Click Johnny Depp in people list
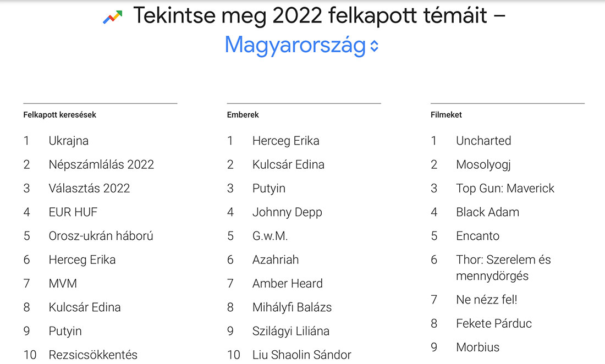The height and width of the screenshot is (364, 605). 287,212
